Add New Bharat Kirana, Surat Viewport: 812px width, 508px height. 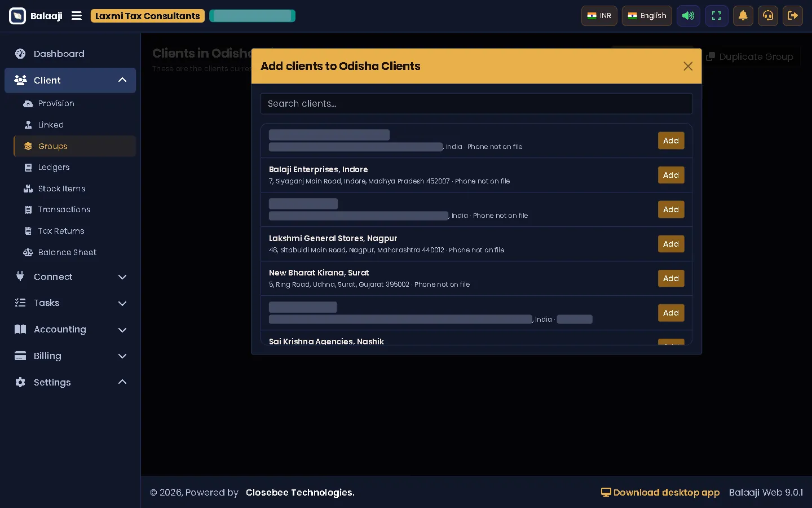pyautogui.click(x=671, y=278)
